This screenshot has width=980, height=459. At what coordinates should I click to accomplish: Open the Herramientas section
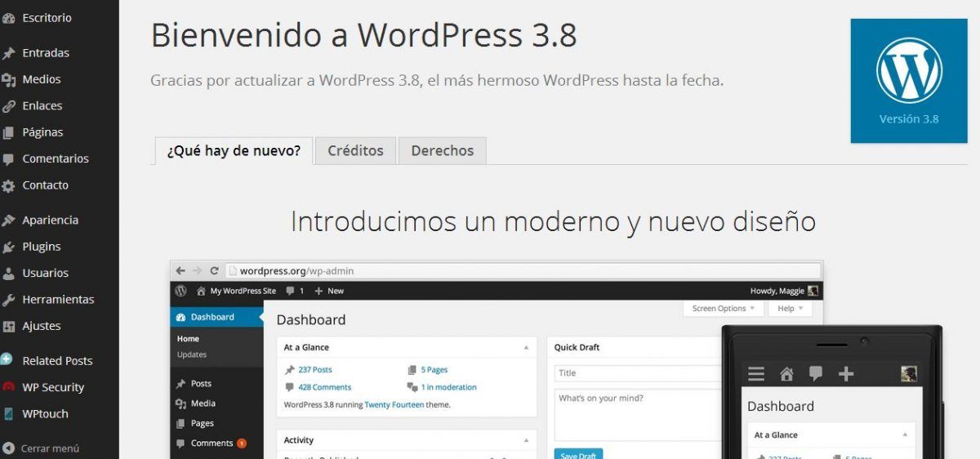pyautogui.click(x=60, y=300)
